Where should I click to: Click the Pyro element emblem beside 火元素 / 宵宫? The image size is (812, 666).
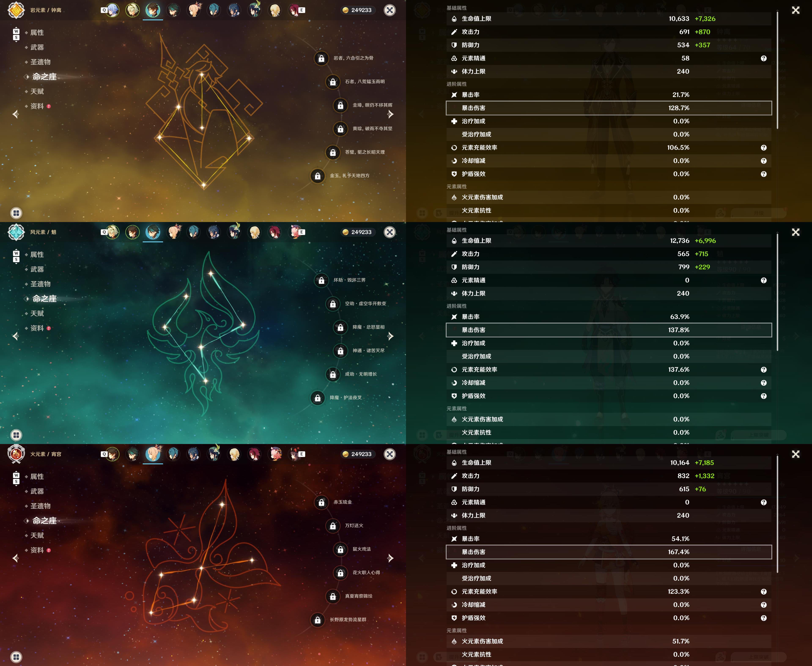[16, 454]
